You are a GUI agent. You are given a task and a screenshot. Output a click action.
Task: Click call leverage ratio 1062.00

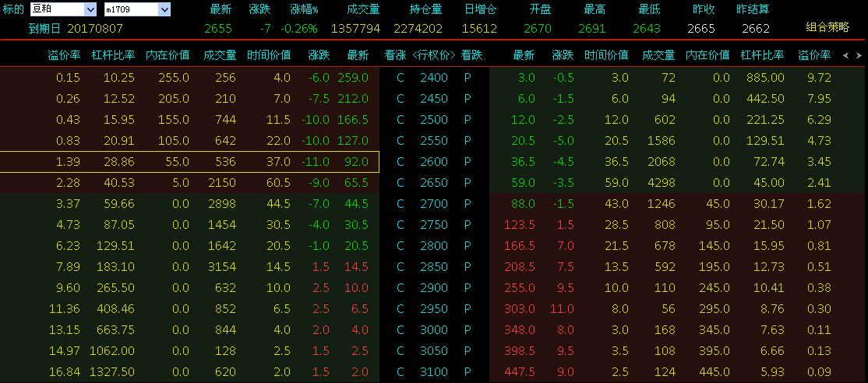point(112,351)
